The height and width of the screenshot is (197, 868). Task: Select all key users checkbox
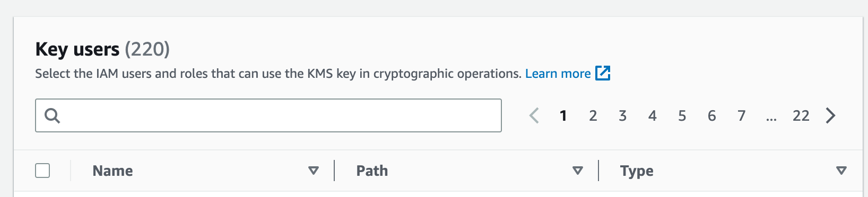pyautogui.click(x=42, y=171)
